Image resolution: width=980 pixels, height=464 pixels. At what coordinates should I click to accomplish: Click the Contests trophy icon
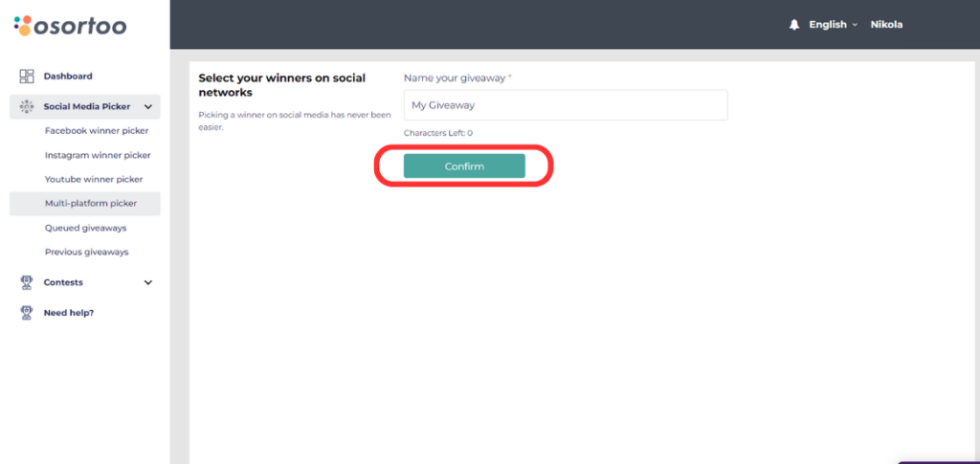point(27,282)
